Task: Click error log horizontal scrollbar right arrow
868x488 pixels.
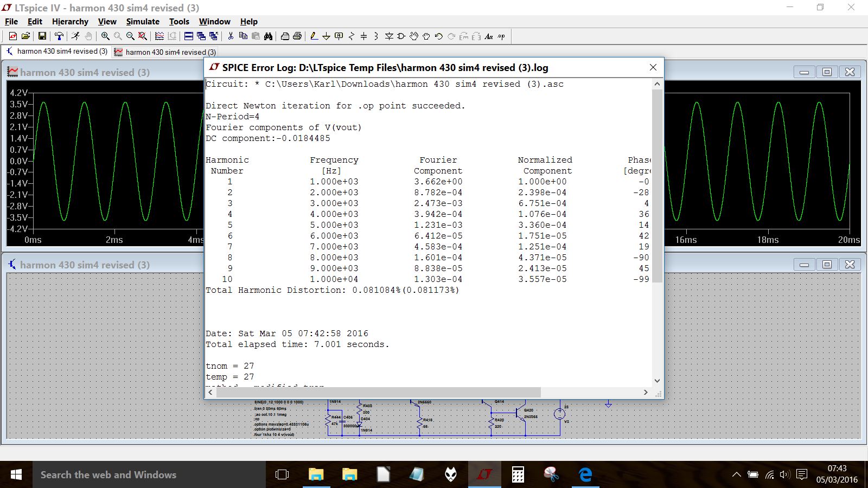Action: click(x=646, y=392)
